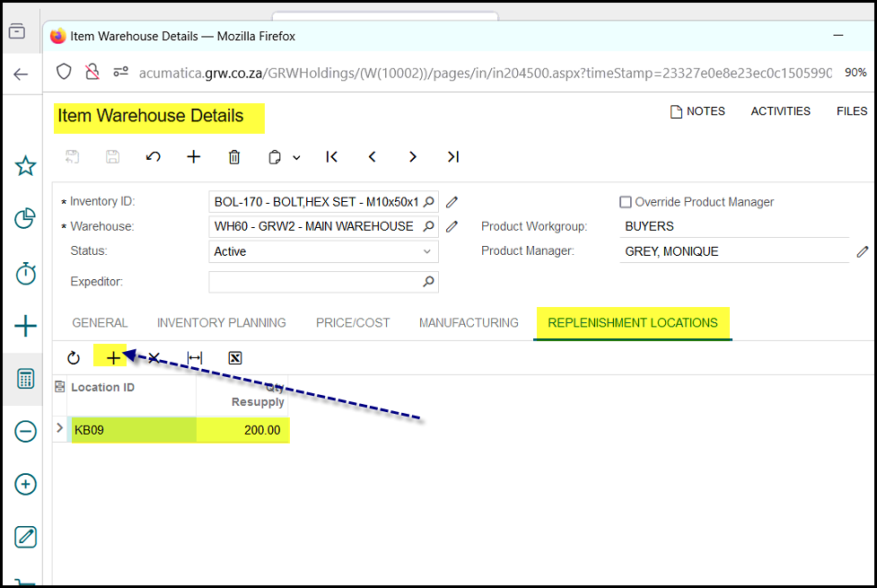The height and width of the screenshot is (588, 877).
Task: Expand the clipboard menu dropdown arrow
Action: 296,158
